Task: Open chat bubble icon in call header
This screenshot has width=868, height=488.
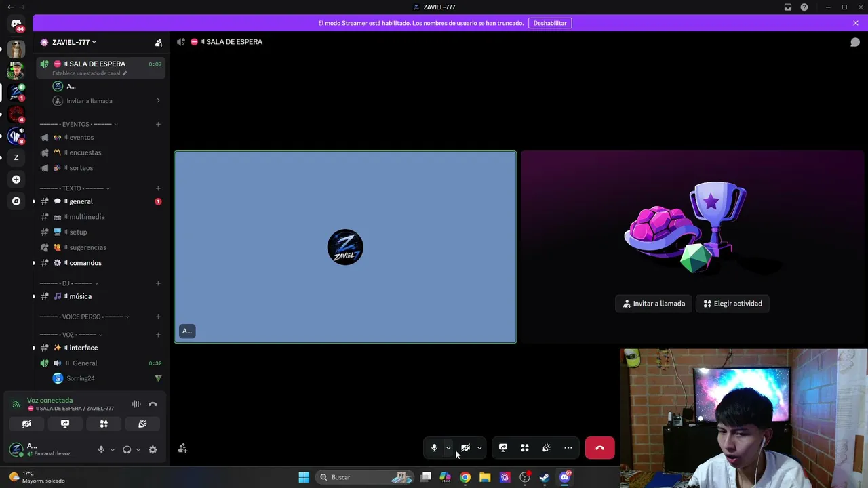Action: pyautogui.click(x=855, y=42)
